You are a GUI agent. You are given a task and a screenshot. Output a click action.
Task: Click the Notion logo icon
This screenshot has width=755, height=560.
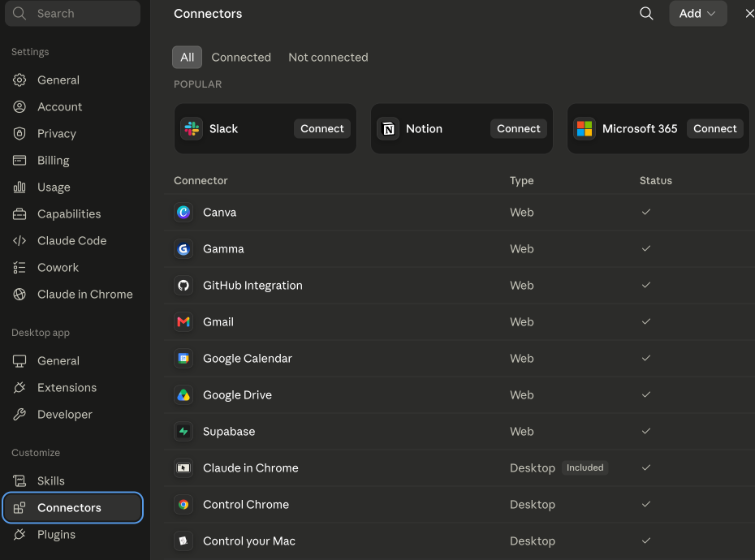pyautogui.click(x=388, y=128)
